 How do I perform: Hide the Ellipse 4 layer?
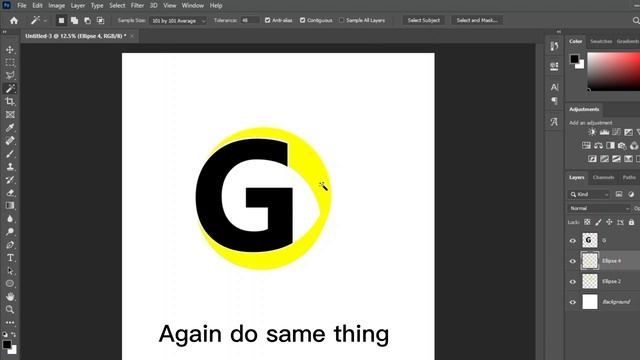tap(573, 261)
